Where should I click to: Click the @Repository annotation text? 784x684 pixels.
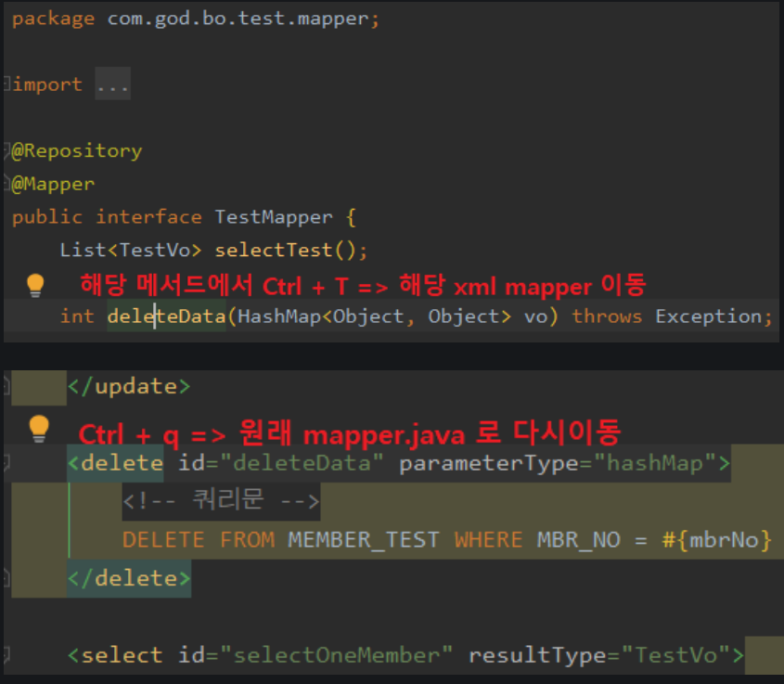coord(77,150)
